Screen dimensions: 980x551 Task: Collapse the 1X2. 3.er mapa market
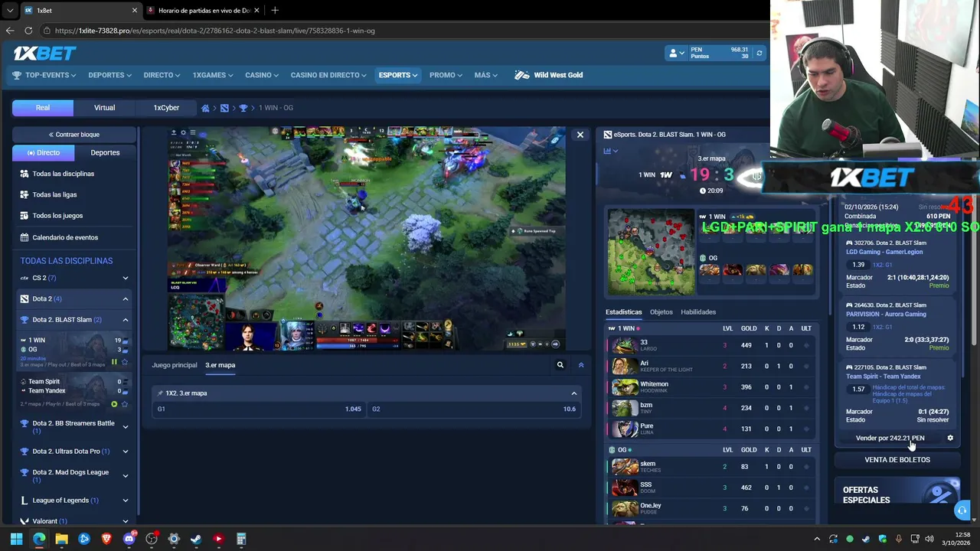[x=573, y=393]
